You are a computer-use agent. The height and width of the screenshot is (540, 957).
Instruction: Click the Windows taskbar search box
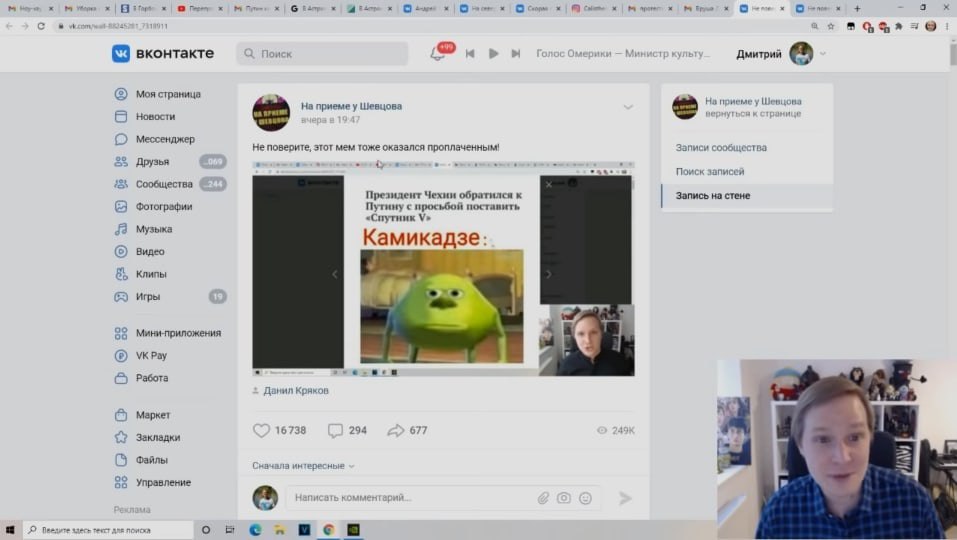108,530
